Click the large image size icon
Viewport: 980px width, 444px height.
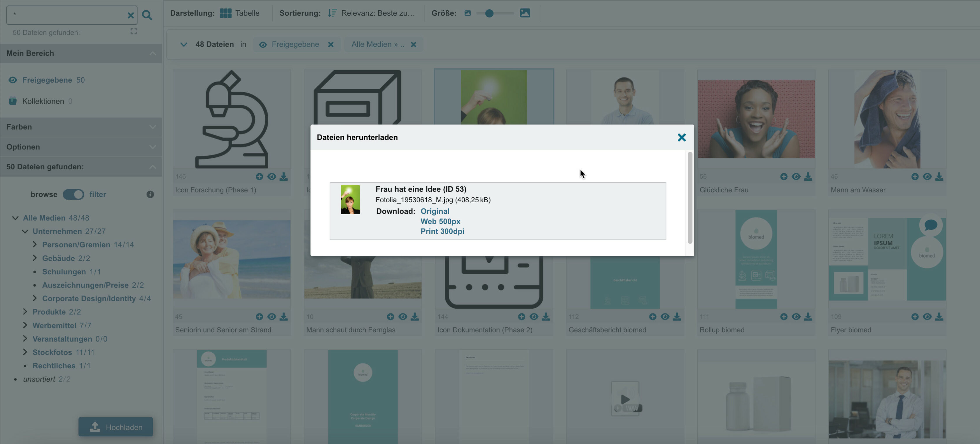pos(525,13)
